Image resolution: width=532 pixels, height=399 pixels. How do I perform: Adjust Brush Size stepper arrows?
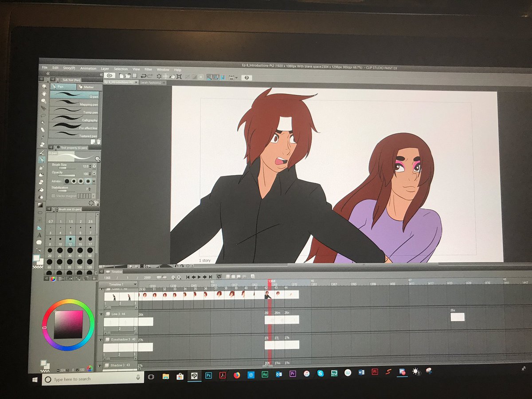click(90, 166)
